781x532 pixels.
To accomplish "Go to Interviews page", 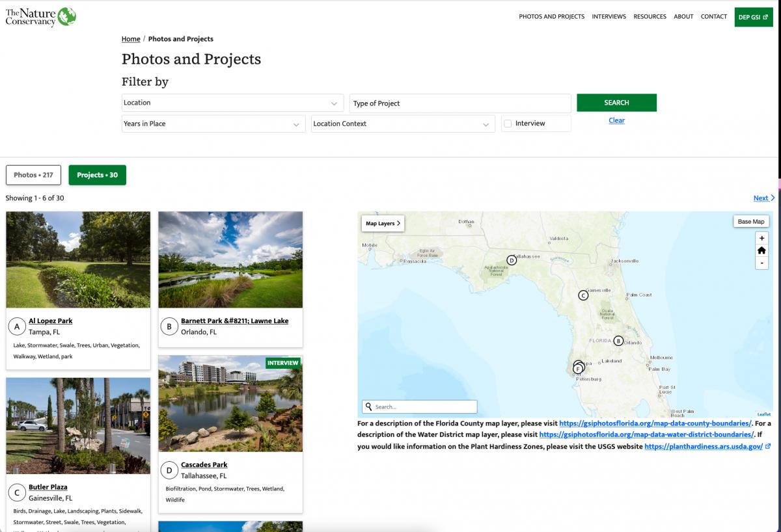I will point(609,17).
